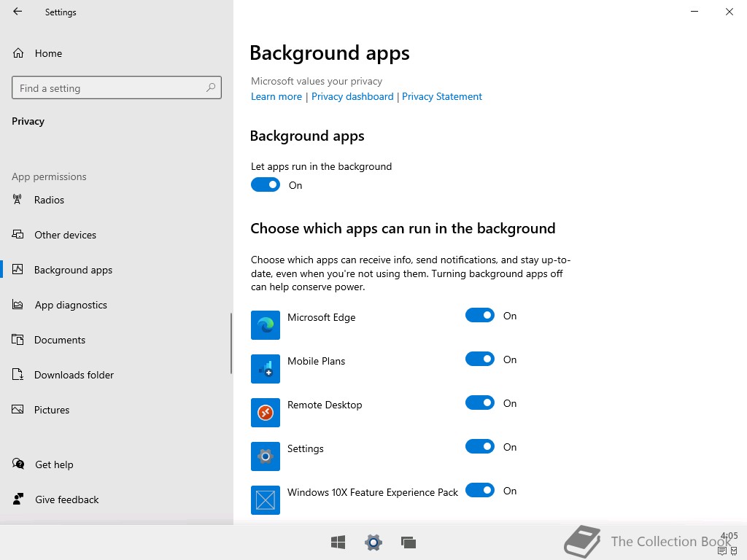This screenshot has width=747, height=560.
Task: Turn off Remote Desktop background toggle
Action: [x=480, y=402]
